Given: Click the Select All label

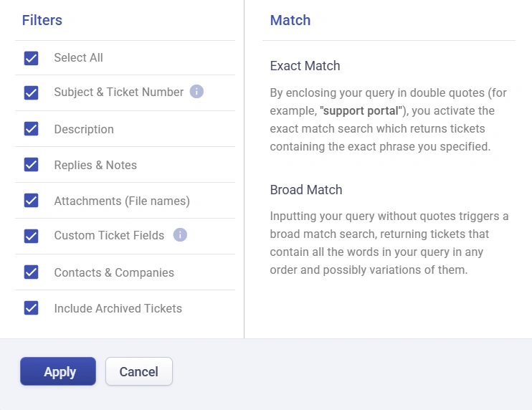Looking at the screenshot, I should click(78, 57).
